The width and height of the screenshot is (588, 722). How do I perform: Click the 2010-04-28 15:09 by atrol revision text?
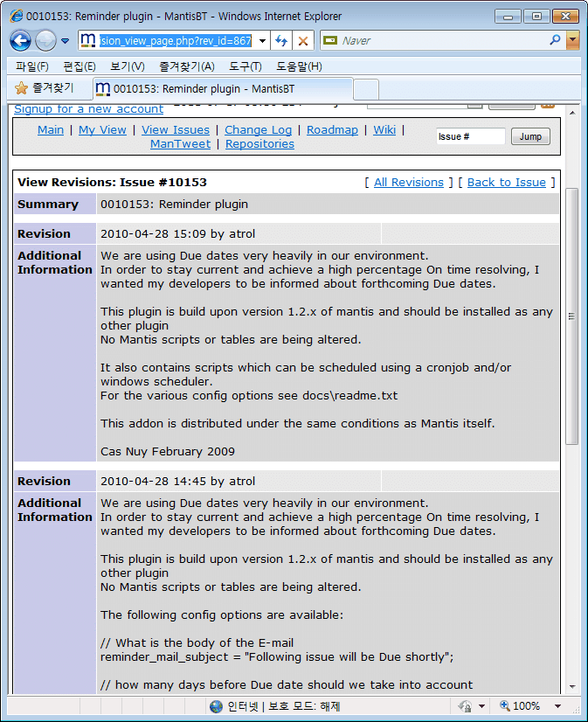point(177,234)
